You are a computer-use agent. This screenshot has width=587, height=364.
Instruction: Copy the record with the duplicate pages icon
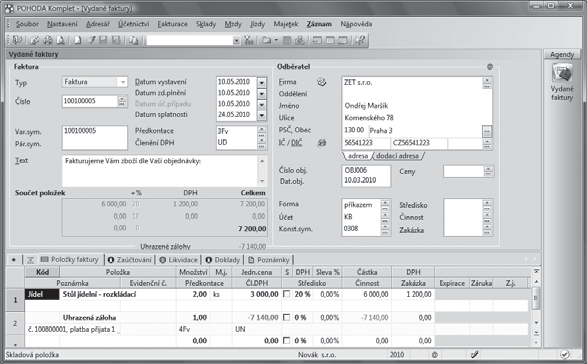pyautogui.click(x=133, y=40)
